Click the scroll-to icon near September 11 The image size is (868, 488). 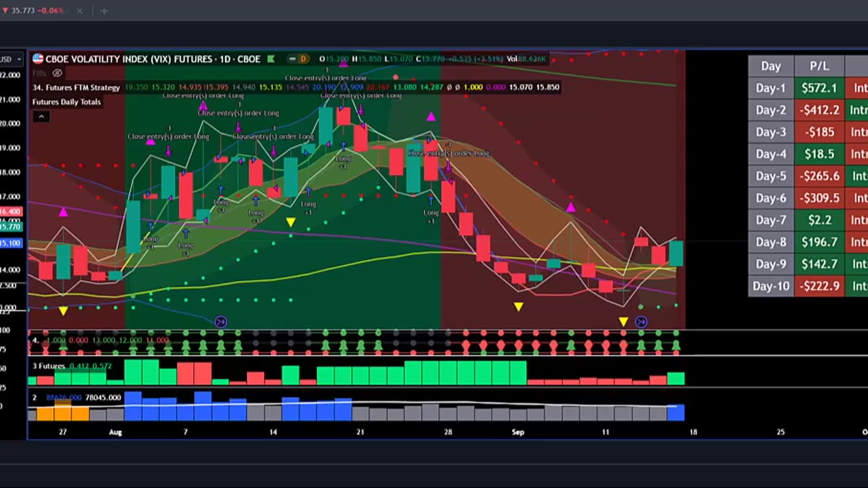(641, 322)
